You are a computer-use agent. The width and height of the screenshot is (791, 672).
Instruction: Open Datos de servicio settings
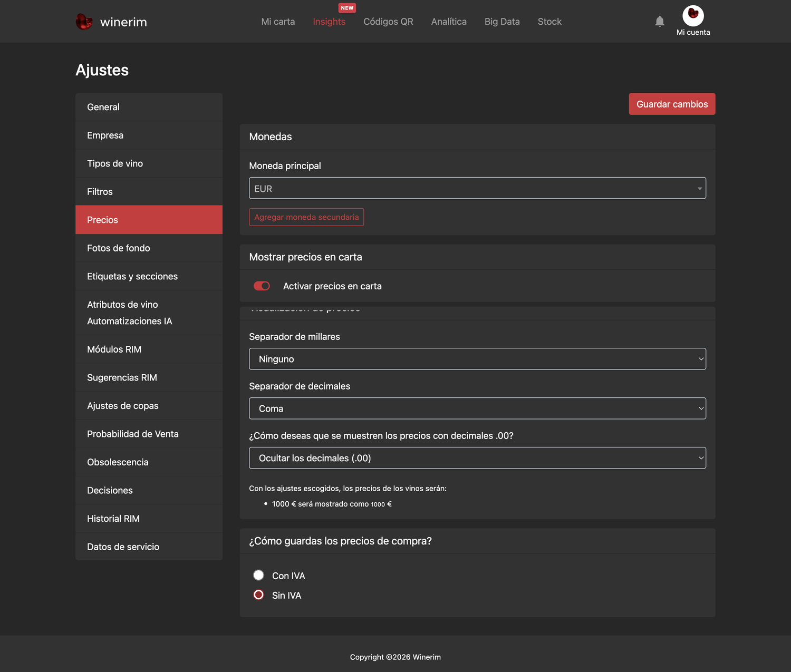click(149, 547)
